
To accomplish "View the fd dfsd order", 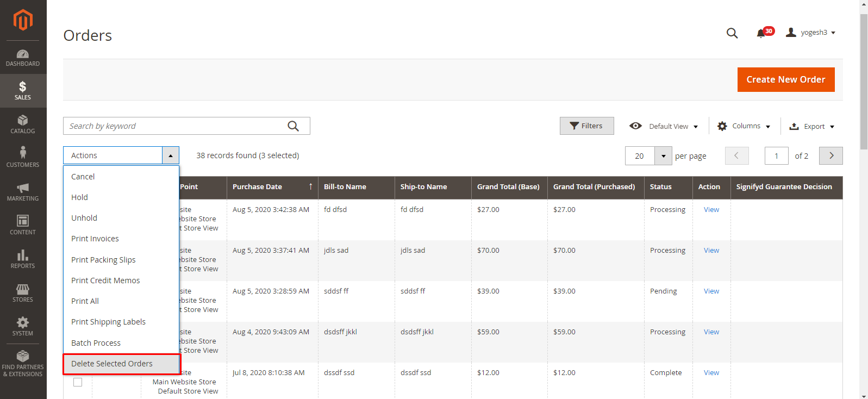I will pyautogui.click(x=711, y=209).
